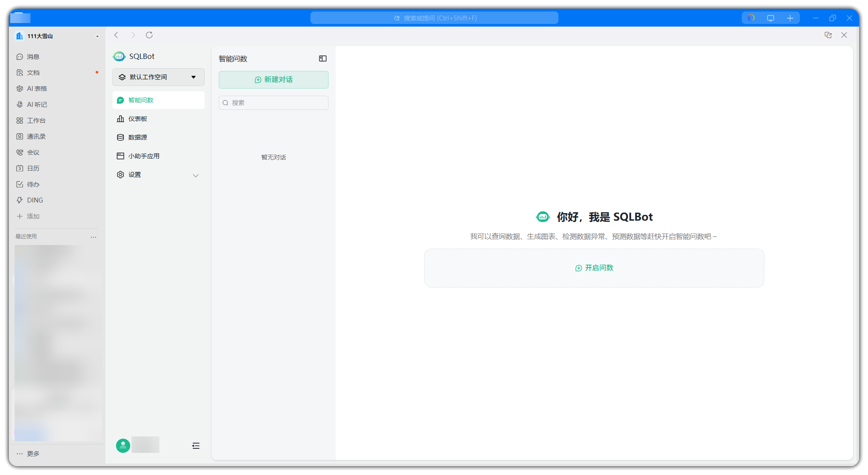Expand the 设置 menu section
The width and height of the screenshot is (868, 475).
(x=196, y=175)
